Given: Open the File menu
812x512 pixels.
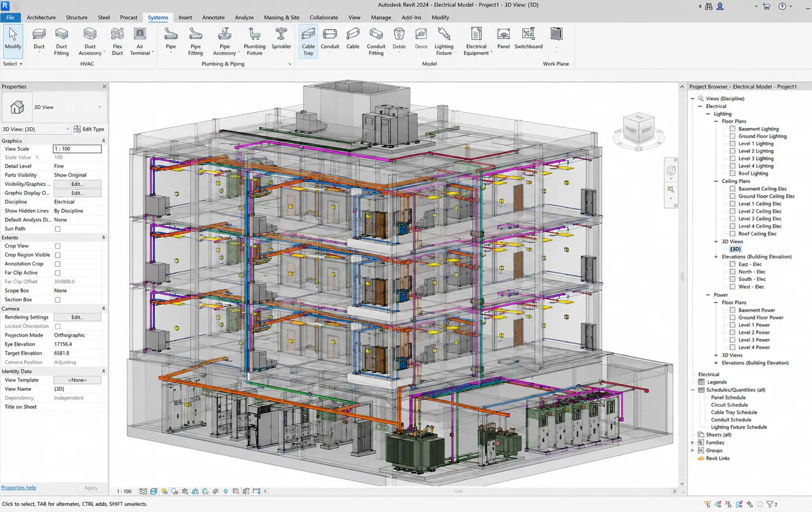Looking at the screenshot, I should point(10,17).
